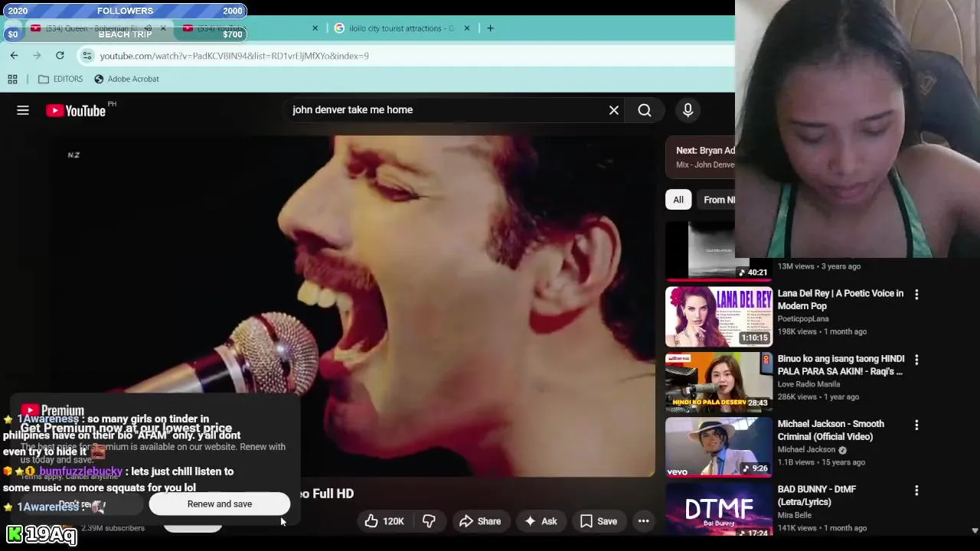Go to the YouTube home logo
The image size is (980, 551).
(x=76, y=110)
